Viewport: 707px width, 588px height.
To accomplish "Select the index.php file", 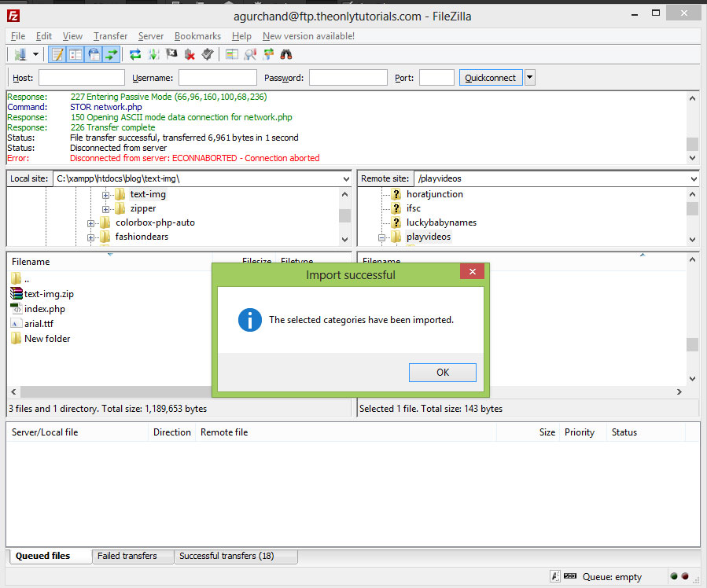I will (x=45, y=309).
